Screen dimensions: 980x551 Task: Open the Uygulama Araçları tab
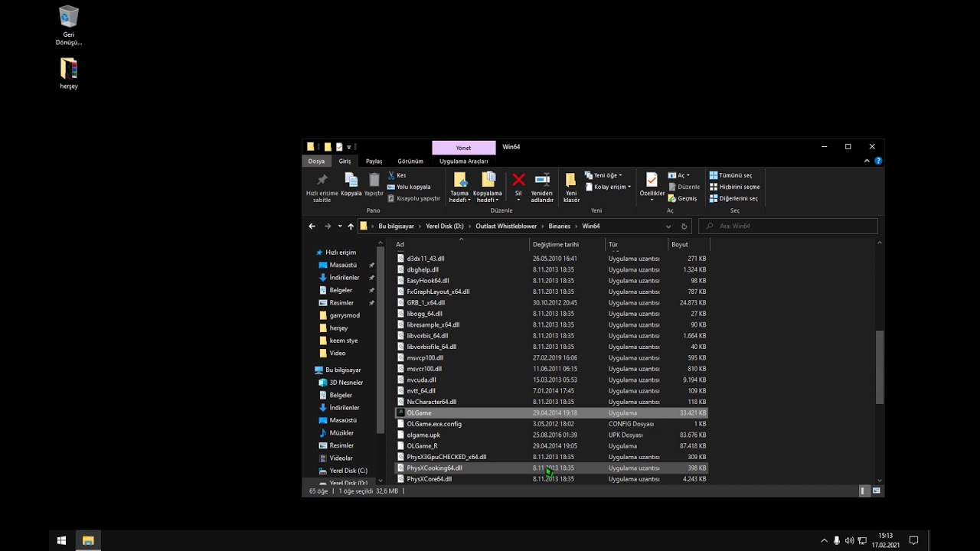click(463, 161)
